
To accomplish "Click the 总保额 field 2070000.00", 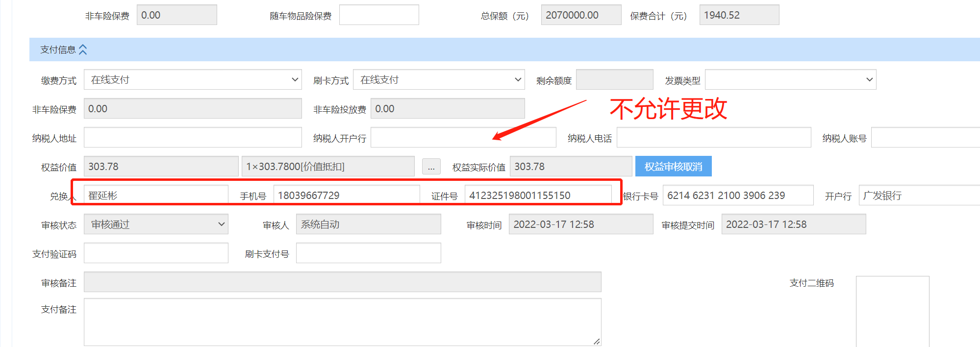I will tap(581, 15).
